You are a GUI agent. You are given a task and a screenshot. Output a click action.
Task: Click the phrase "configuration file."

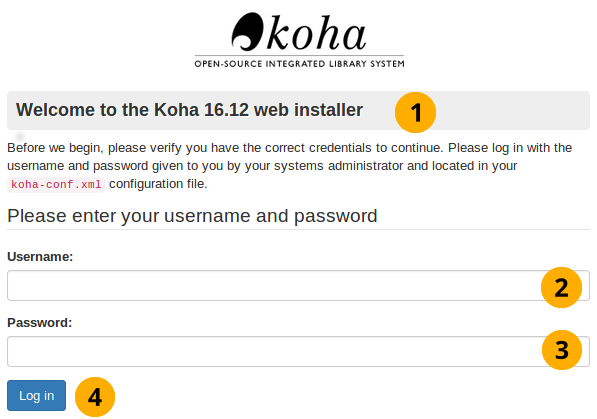coord(158,184)
